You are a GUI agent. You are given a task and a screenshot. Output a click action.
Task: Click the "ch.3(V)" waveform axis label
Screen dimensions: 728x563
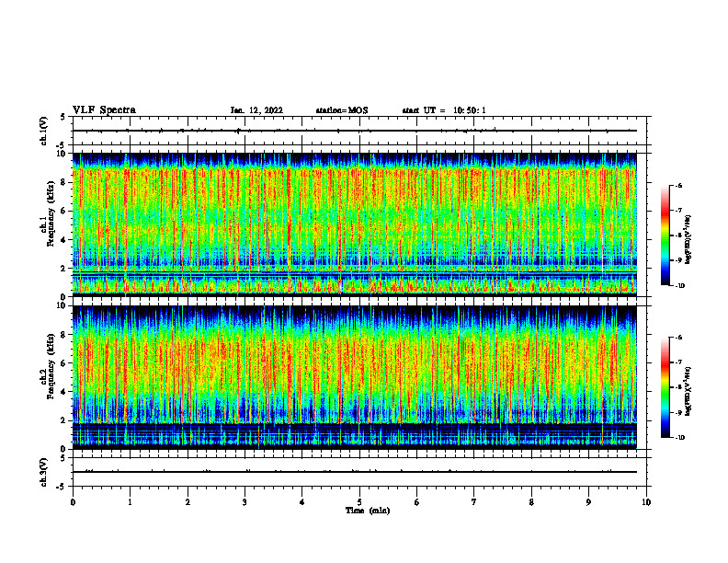43,472
